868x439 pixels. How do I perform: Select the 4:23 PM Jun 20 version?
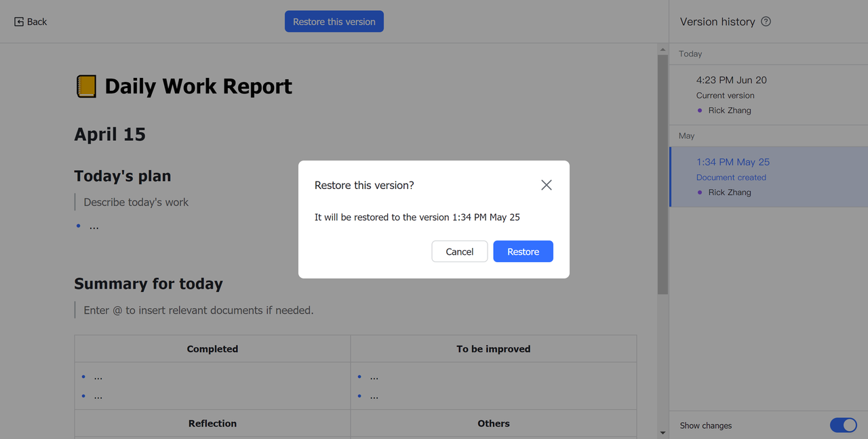pyautogui.click(x=731, y=80)
